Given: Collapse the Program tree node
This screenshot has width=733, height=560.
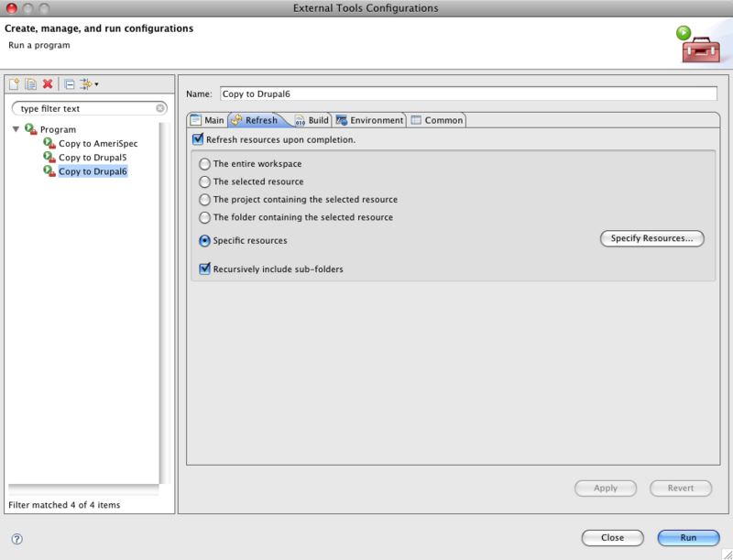Looking at the screenshot, I should (x=16, y=129).
